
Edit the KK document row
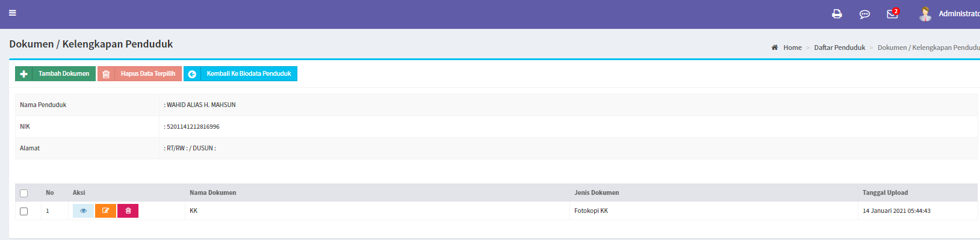pyautogui.click(x=105, y=211)
